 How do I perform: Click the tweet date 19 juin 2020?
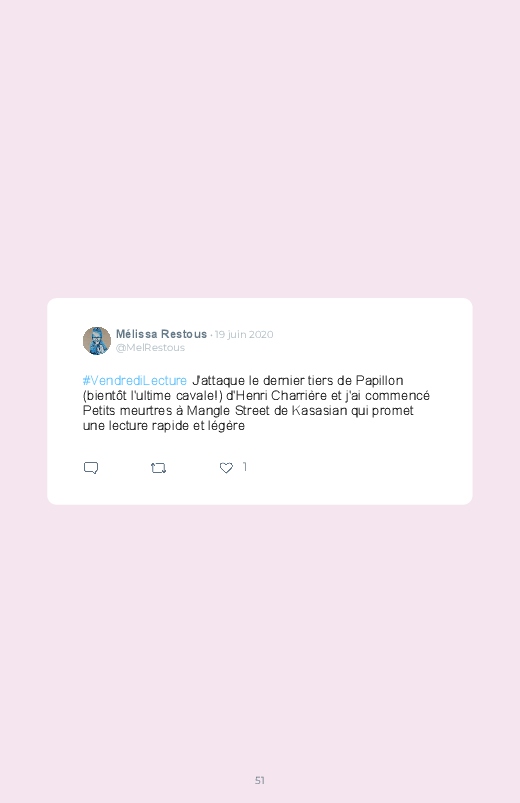tap(244, 334)
